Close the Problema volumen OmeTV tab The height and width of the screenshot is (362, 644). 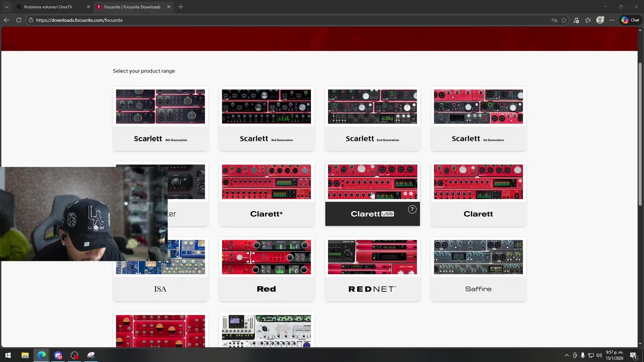(89, 7)
